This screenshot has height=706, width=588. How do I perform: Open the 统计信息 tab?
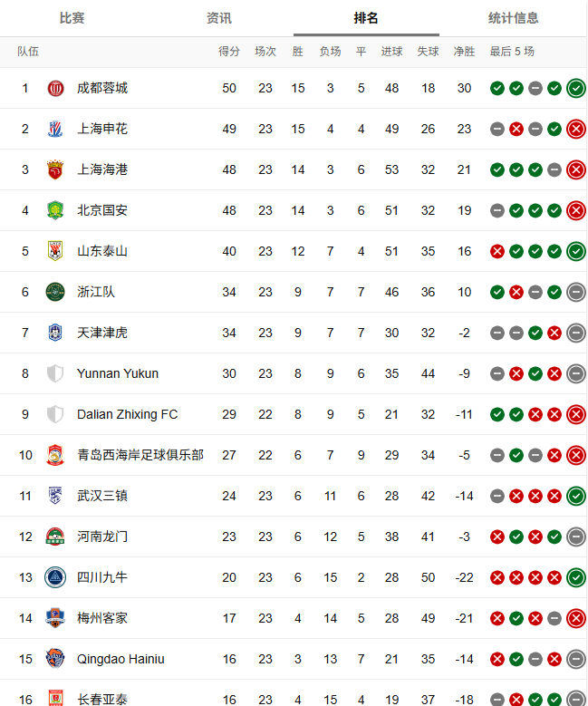(x=514, y=18)
